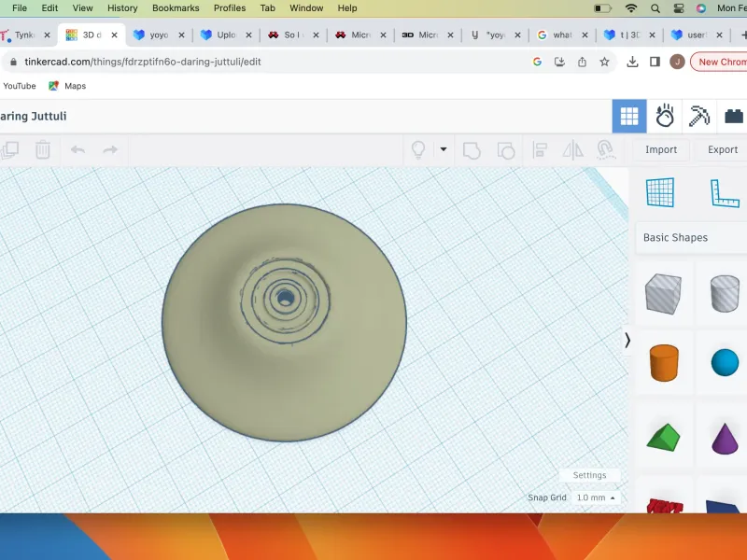Screen dimensions: 747x560
Task: Select the Workplane tool icon
Action: click(x=660, y=192)
